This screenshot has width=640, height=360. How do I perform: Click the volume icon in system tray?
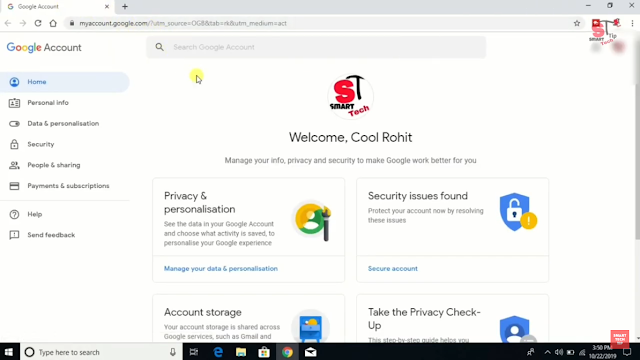(x=559, y=352)
